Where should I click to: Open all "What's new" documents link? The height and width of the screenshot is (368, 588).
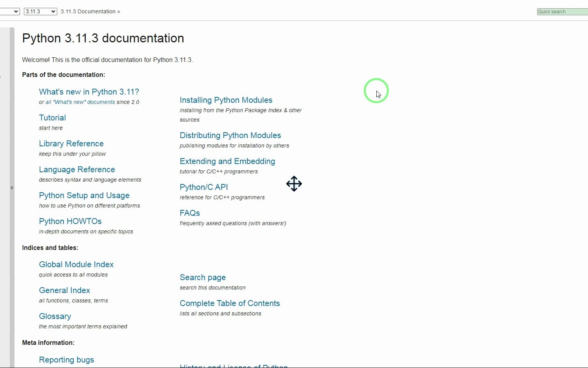coord(80,102)
